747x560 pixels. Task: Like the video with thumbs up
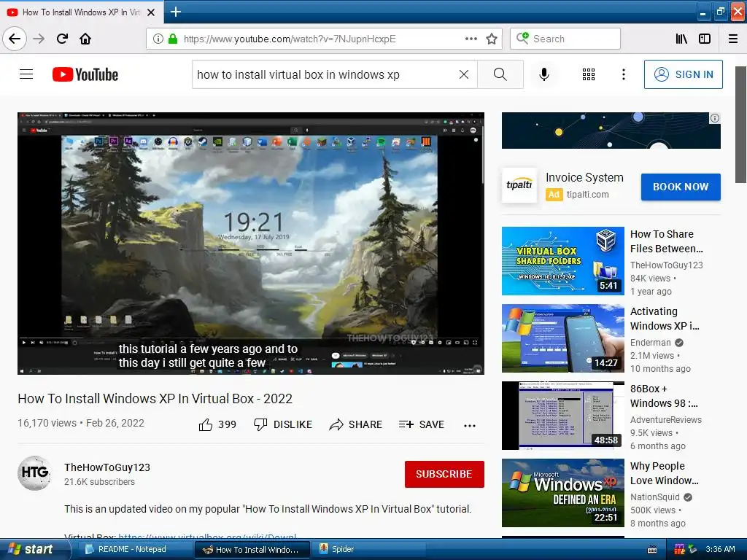tap(217, 424)
